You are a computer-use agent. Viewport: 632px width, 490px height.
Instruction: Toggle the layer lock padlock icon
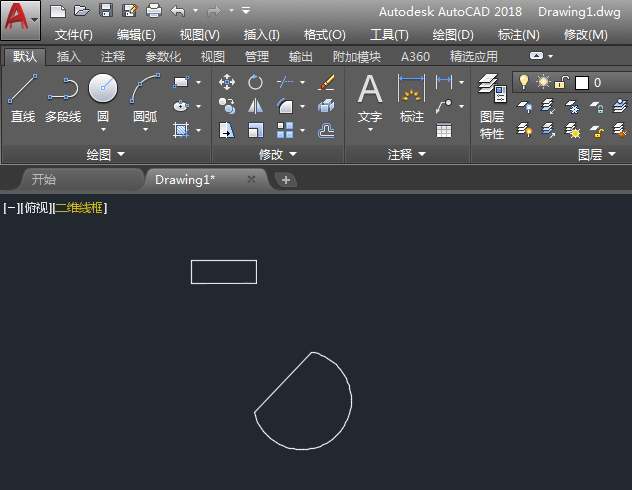[x=561, y=82]
